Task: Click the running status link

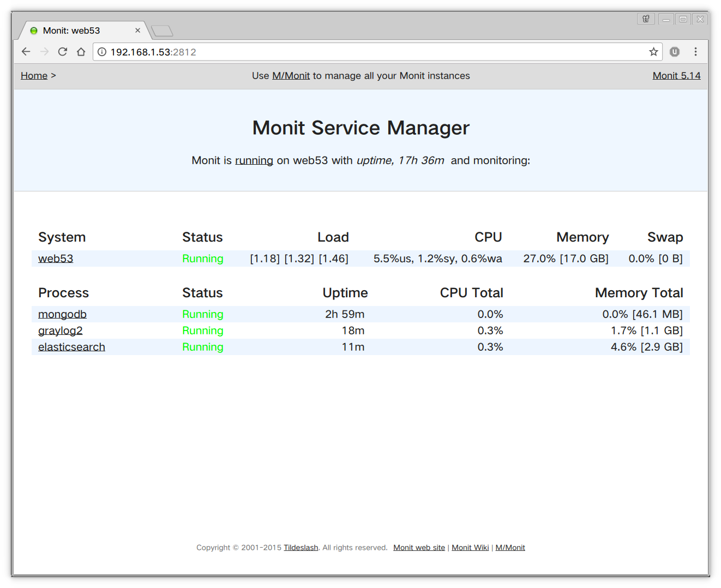Action: 254,160
